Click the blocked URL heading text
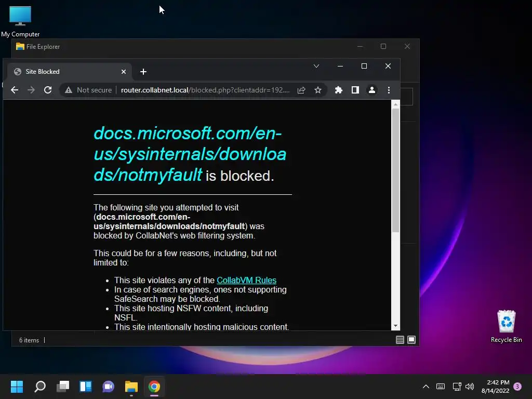 coord(190,154)
